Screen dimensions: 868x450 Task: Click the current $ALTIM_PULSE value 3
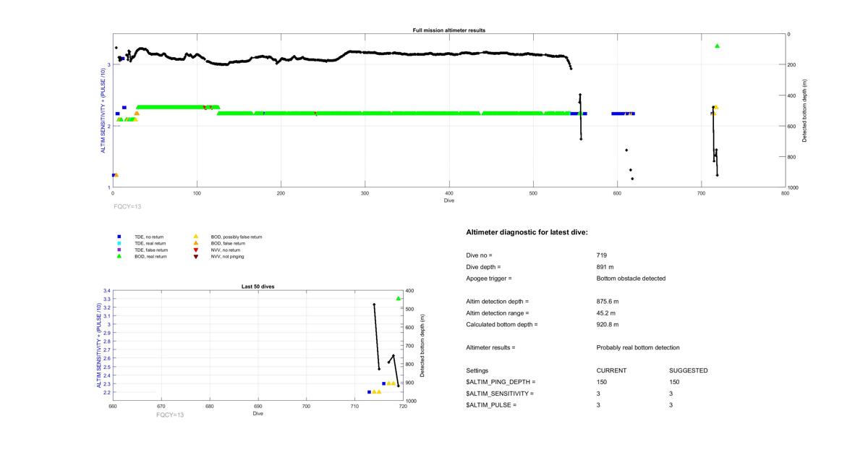(x=599, y=405)
